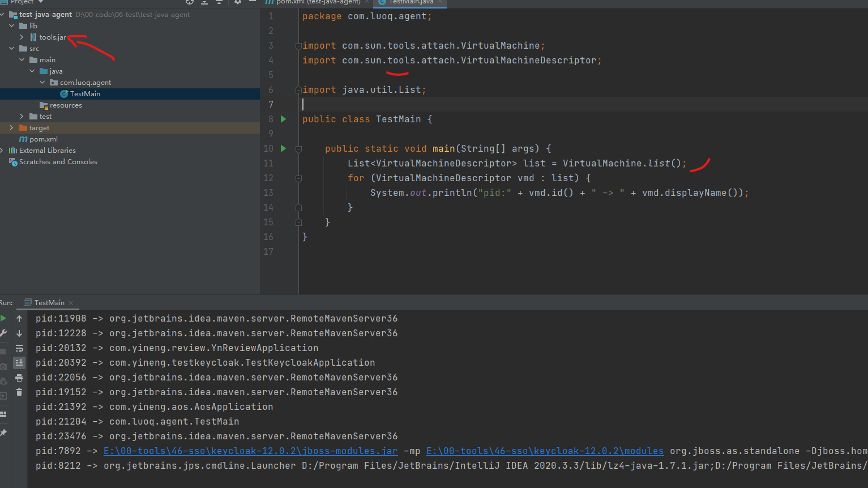The height and width of the screenshot is (488, 868).
Task: Open Run configuration settings with the wrench icon
Action: (3, 333)
